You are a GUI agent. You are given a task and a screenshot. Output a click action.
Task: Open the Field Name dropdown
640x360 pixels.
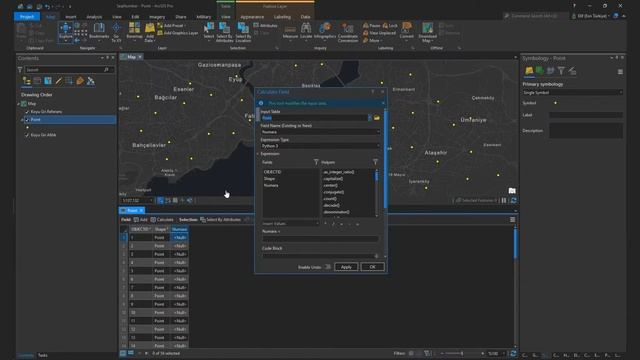(378, 132)
